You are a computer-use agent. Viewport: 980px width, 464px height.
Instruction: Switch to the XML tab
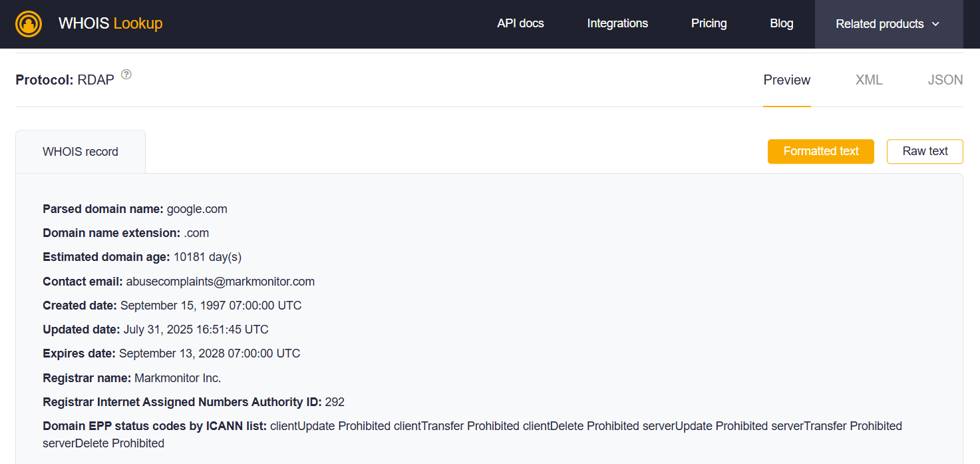tap(869, 80)
